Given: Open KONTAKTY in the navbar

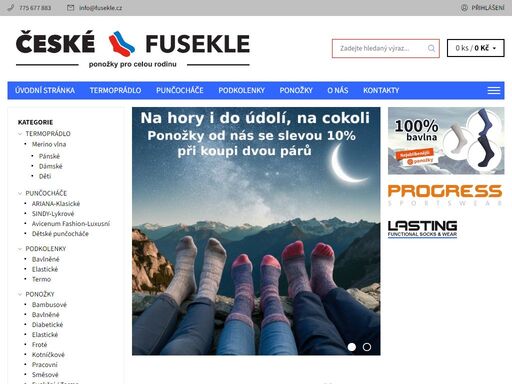Looking at the screenshot, I should pyautogui.click(x=381, y=90).
